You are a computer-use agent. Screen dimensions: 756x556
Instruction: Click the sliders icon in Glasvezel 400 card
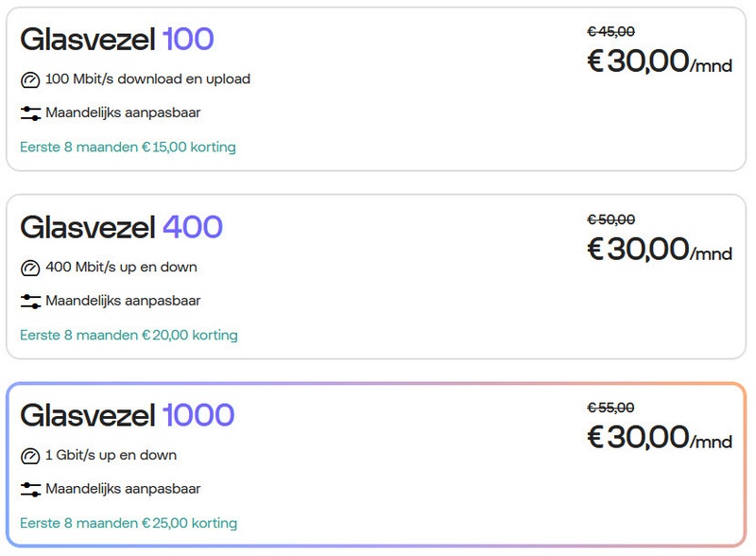click(x=30, y=302)
